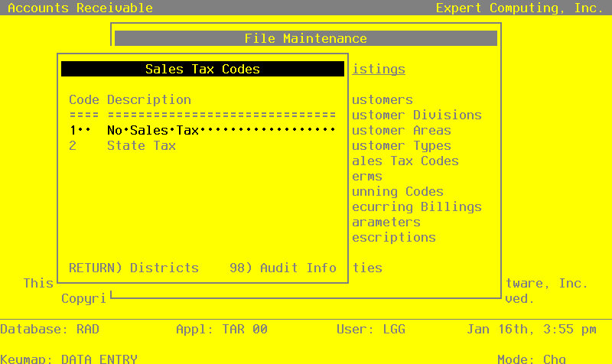Open the Listings menu heading

coord(379,69)
